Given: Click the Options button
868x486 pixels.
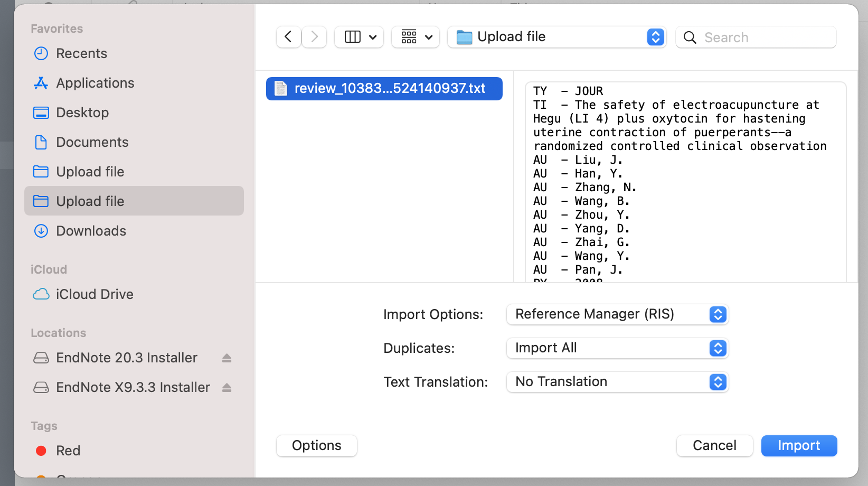Looking at the screenshot, I should click(316, 446).
